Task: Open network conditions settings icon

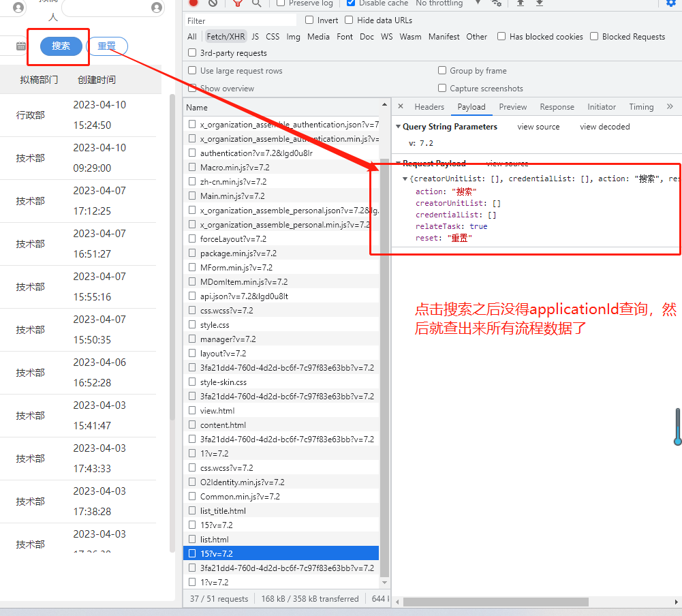Action: [497, 3]
